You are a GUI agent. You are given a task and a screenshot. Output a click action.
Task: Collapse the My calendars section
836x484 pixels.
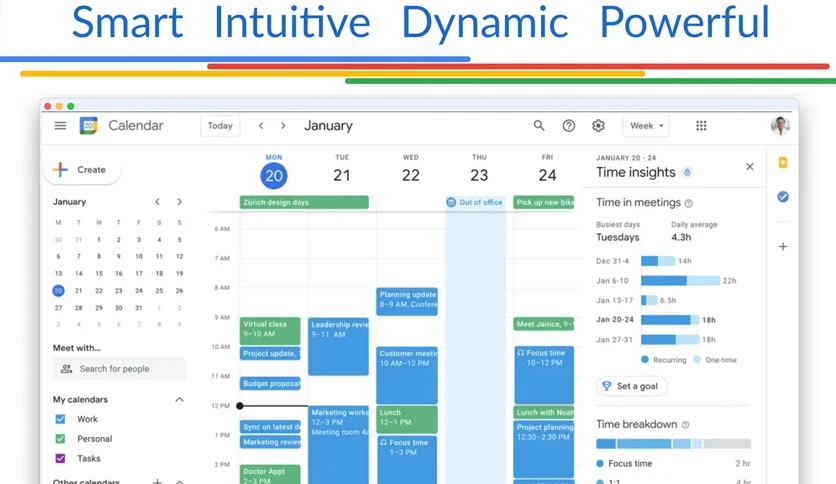[180, 399]
